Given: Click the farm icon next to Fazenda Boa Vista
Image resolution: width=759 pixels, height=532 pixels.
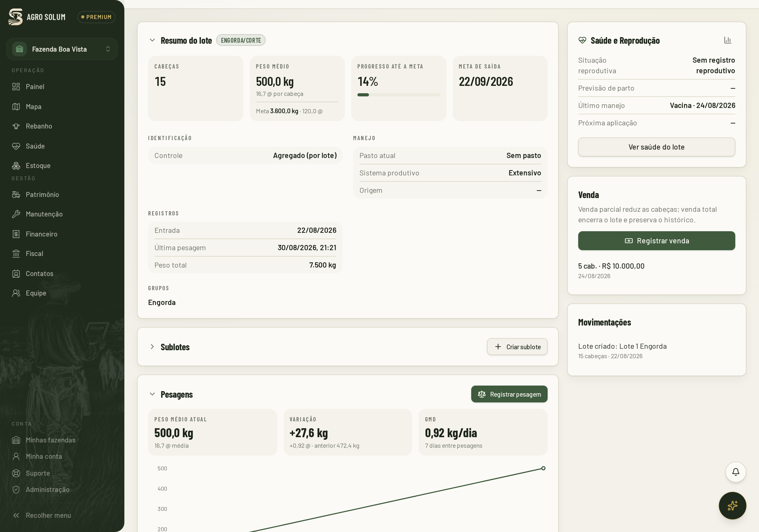Looking at the screenshot, I should point(20,49).
